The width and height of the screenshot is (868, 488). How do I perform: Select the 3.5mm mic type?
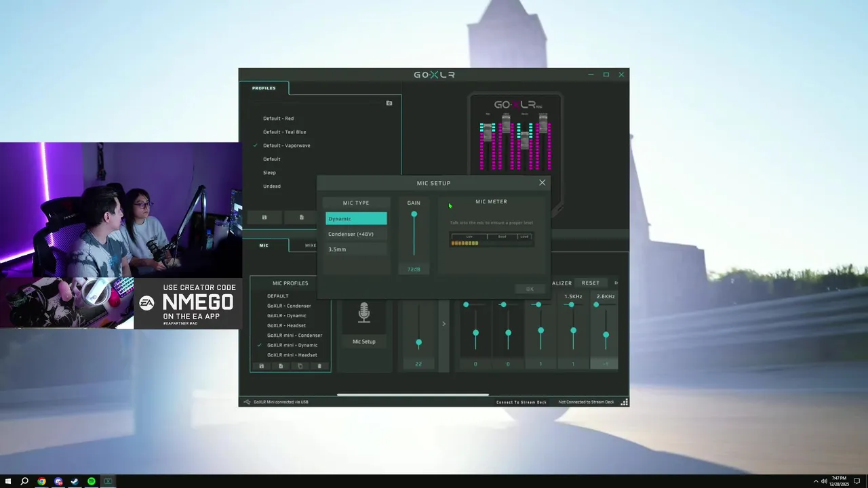356,249
